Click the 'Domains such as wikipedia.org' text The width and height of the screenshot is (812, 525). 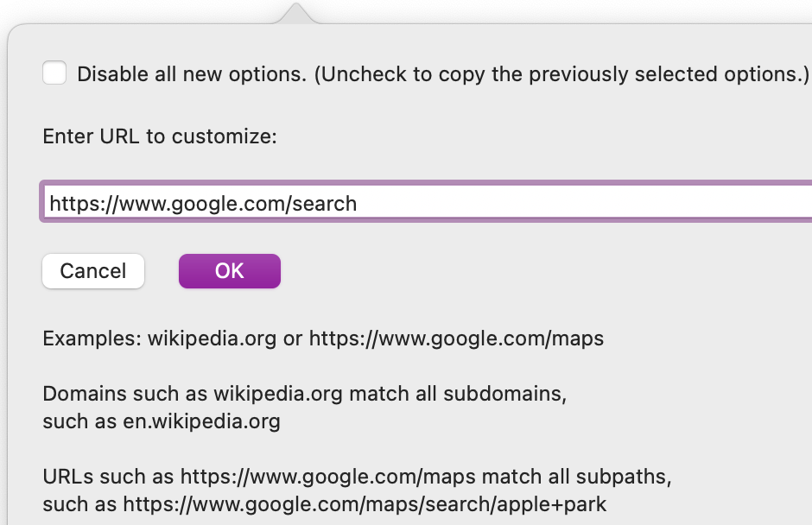(x=193, y=395)
